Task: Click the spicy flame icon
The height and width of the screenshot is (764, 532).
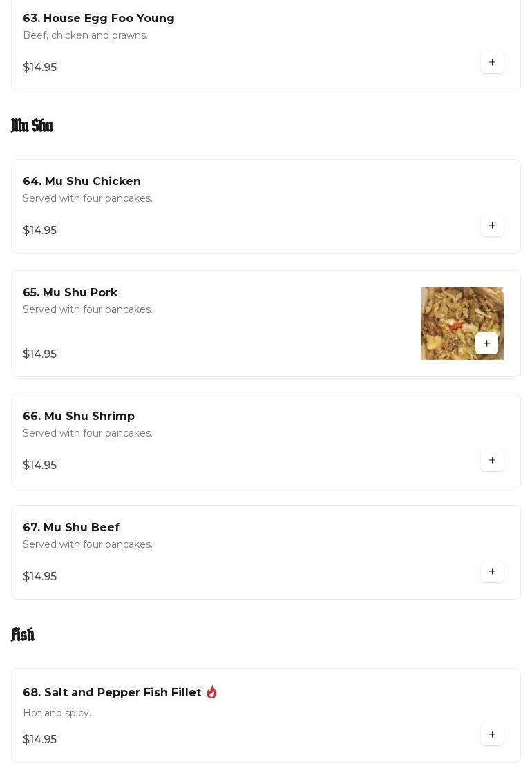Action: tap(211, 692)
